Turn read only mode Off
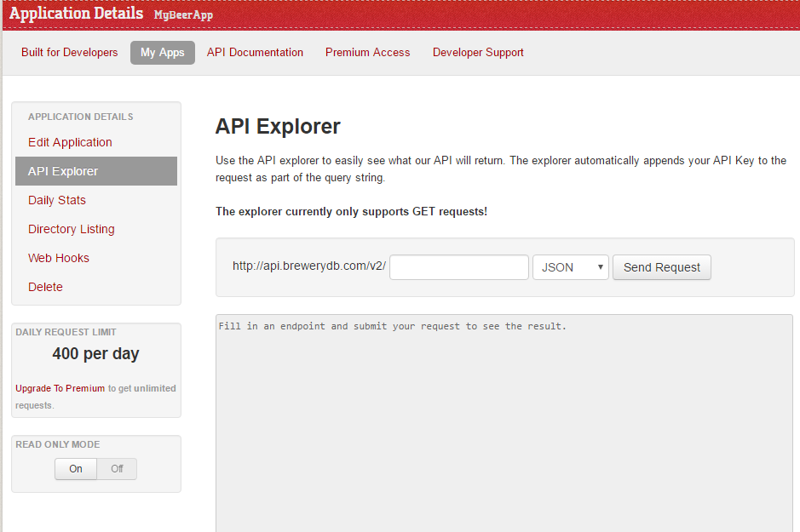The width and height of the screenshot is (800, 532). [x=117, y=469]
